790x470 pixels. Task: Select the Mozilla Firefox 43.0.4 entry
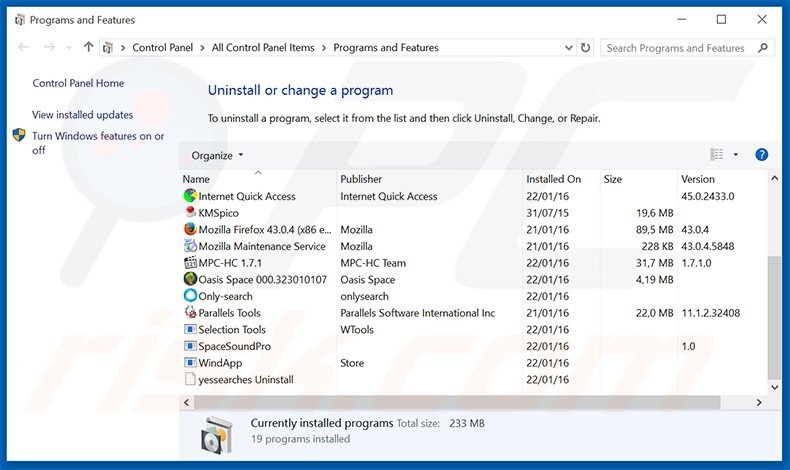pos(265,229)
